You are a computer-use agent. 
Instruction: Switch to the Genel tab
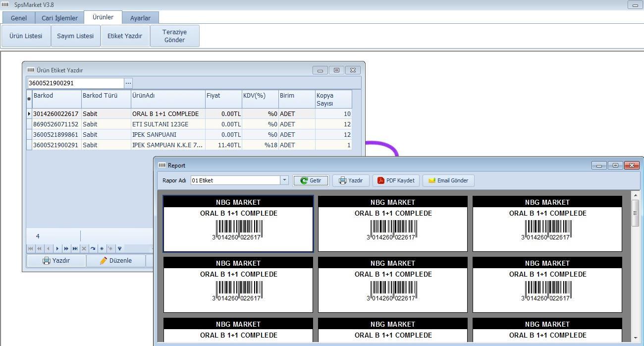(x=19, y=18)
